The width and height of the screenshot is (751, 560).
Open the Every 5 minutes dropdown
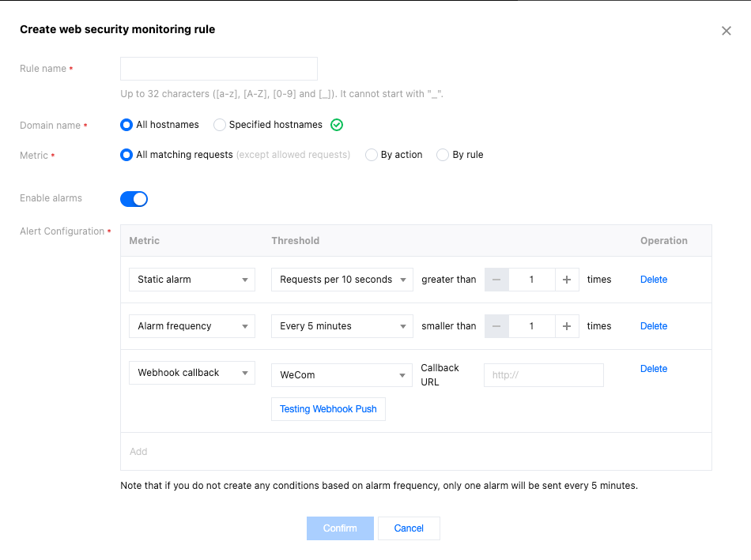point(342,326)
